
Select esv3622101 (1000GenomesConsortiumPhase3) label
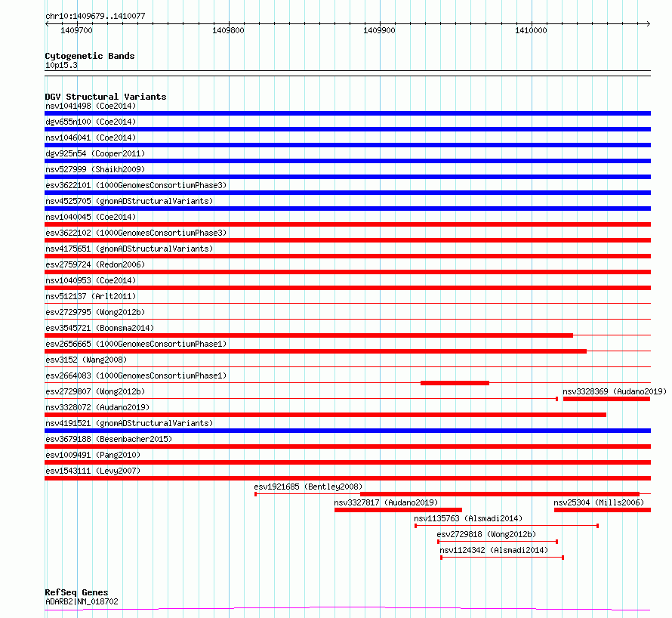pyautogui.click(x=136, y=185)
